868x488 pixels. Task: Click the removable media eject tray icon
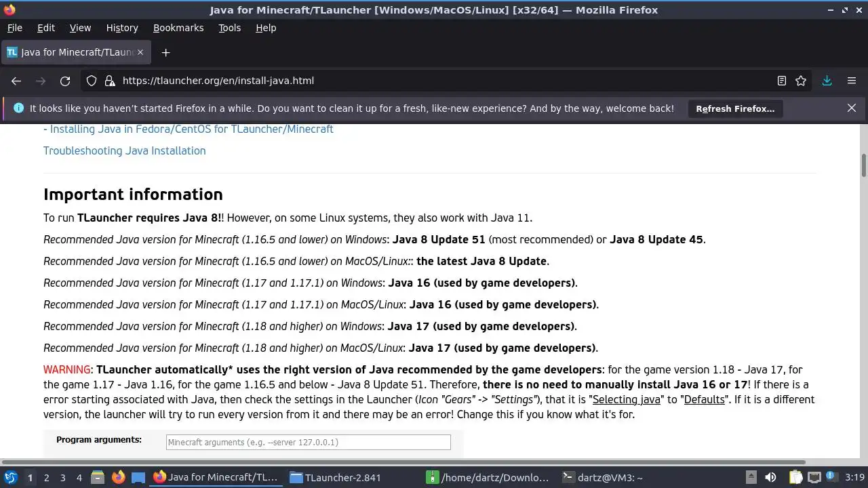tap(751, 477)
